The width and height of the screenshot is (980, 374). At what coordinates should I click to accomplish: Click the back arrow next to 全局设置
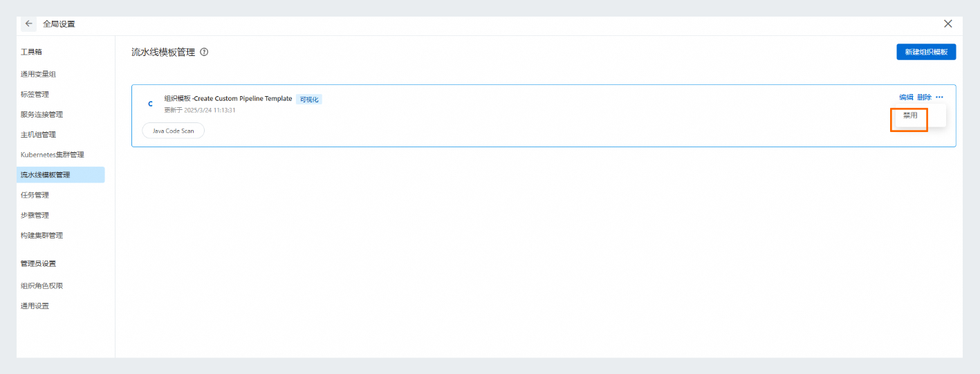pos(28,24)
